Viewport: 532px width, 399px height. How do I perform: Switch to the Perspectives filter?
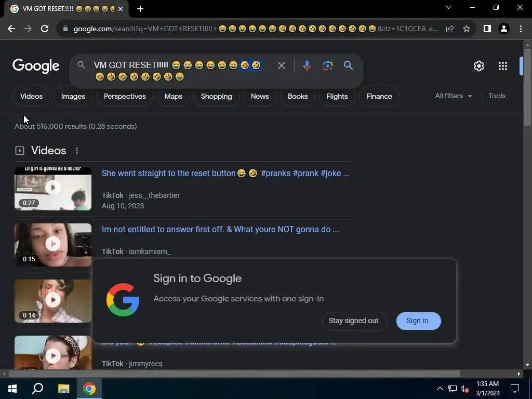[125, 96]
